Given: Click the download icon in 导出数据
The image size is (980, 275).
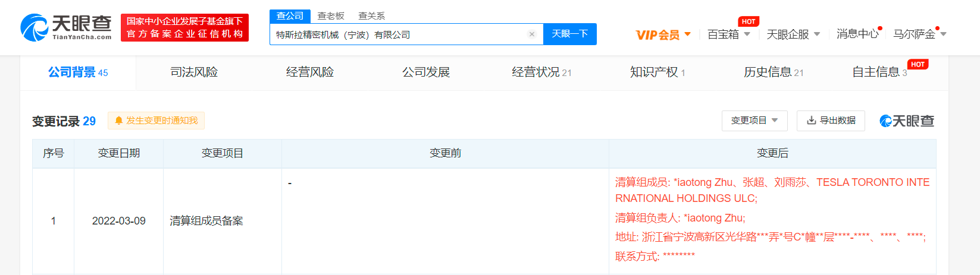Looking at the screenshot, I should 811,121.
